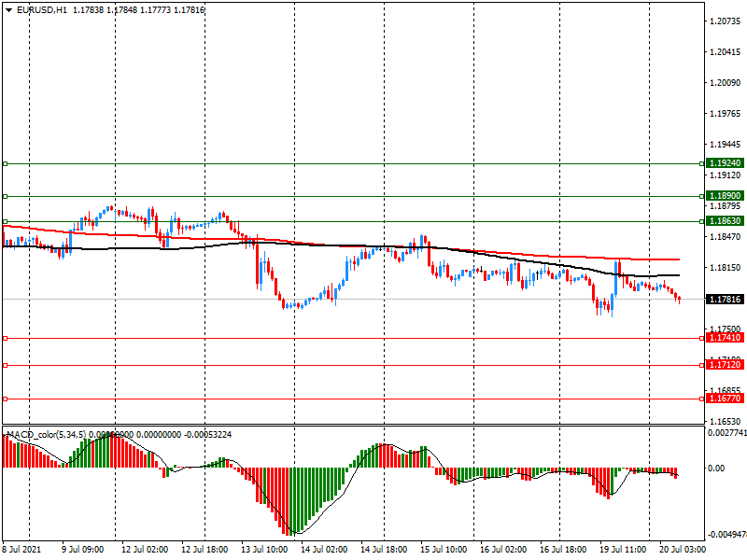
Task: Click the MACD scale zero level 0.00
Action: coord(719,469)
